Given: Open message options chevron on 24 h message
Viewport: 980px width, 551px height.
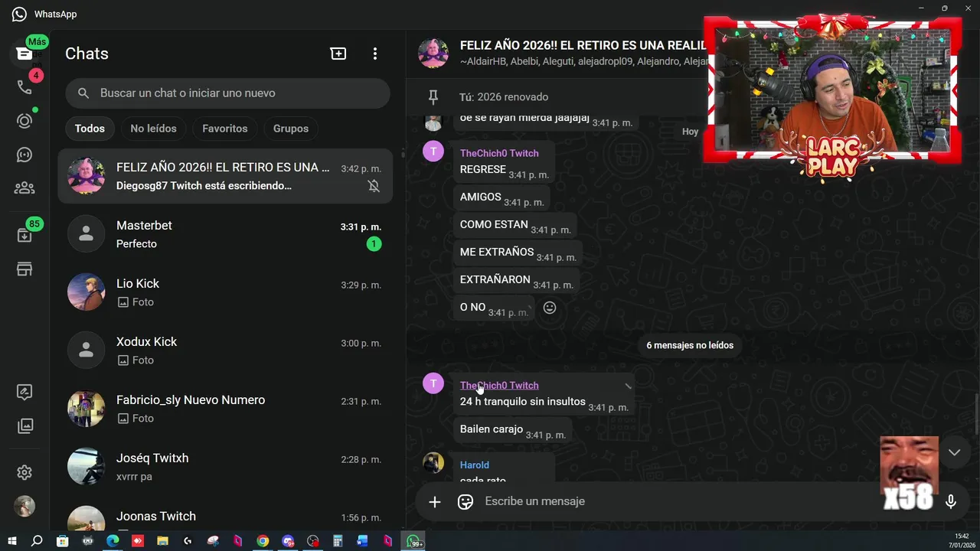Looking at the screenshot, I should [x=628, y=386].
